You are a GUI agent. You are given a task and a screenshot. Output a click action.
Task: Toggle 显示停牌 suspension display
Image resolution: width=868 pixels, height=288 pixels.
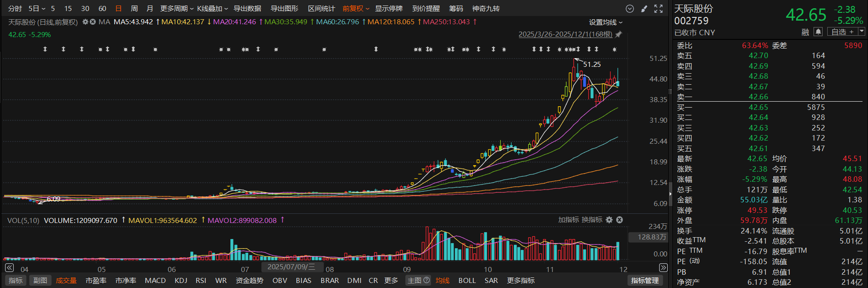388,9
